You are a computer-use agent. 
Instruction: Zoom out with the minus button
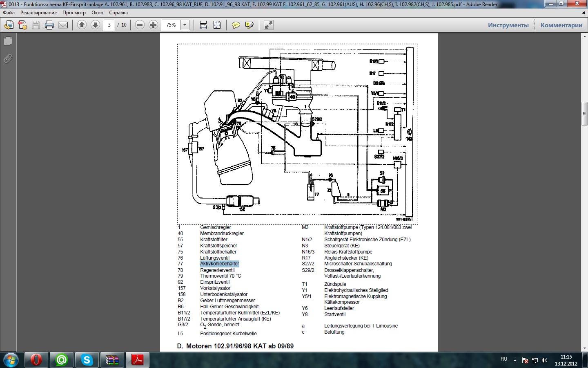140,25
